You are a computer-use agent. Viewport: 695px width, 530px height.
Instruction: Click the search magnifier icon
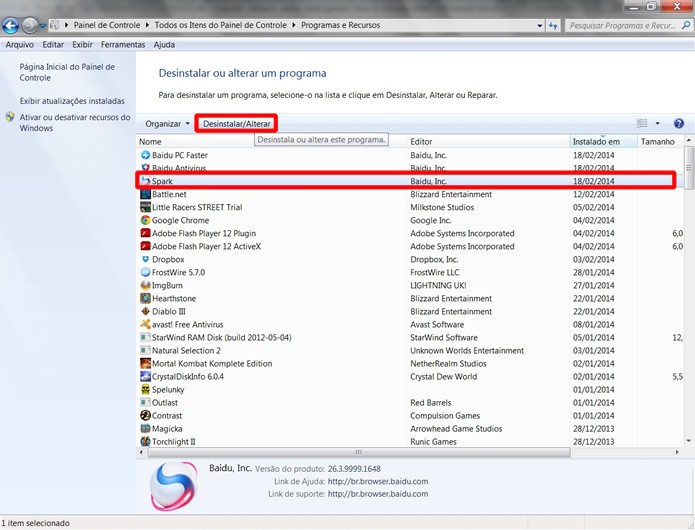click(686, 25)
